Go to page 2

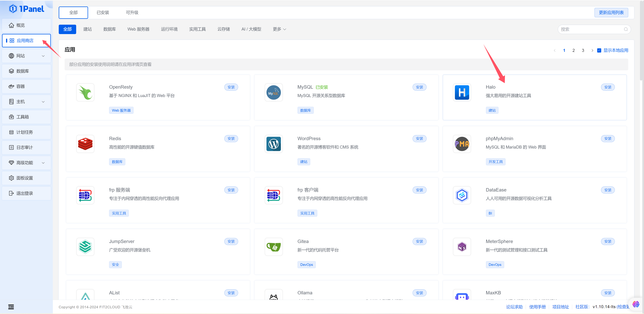(x=573, y=51)
